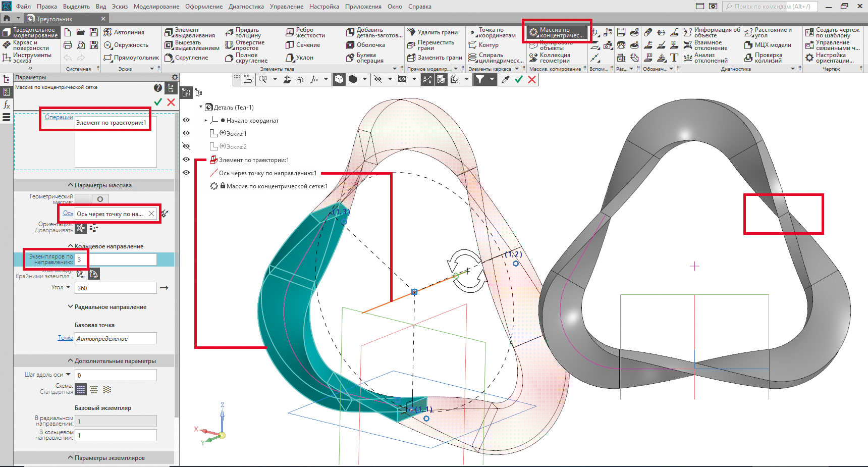Open the Диагностика menu

(x=246, y=7)
